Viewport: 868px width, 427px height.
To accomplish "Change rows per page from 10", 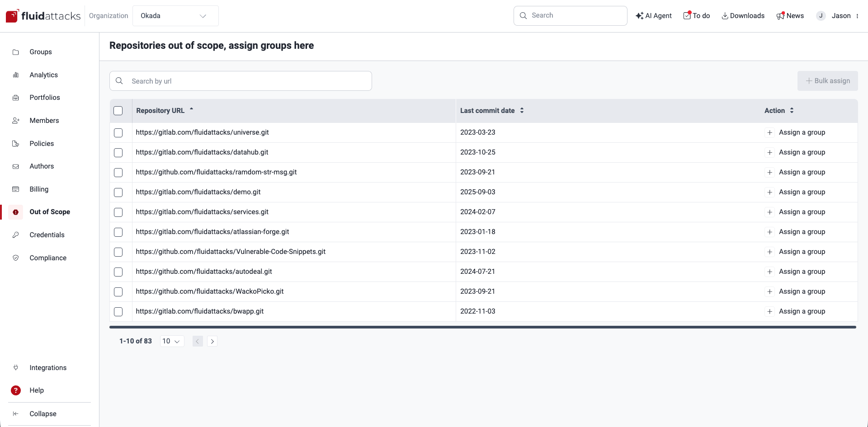I will click(171, 341).
